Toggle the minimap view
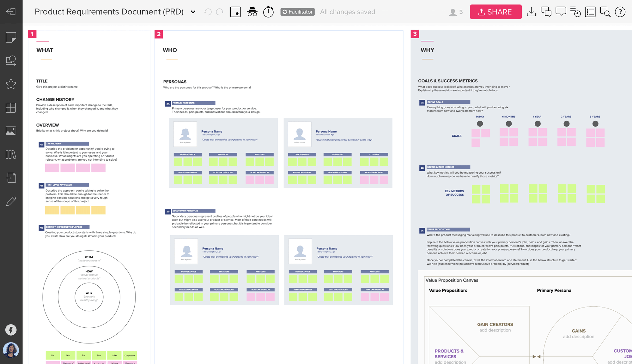 tap(235, 12)
